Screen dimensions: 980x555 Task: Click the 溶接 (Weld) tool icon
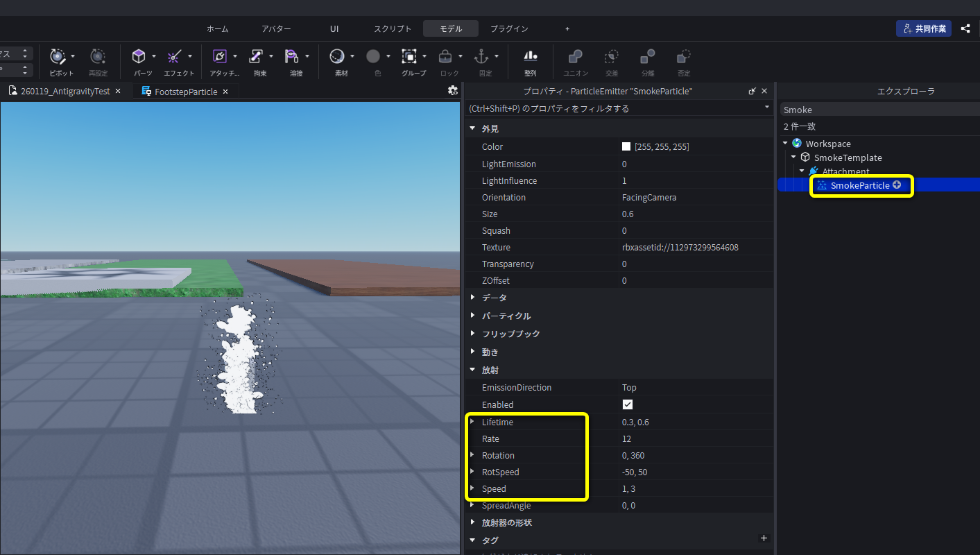click(292, 56)
